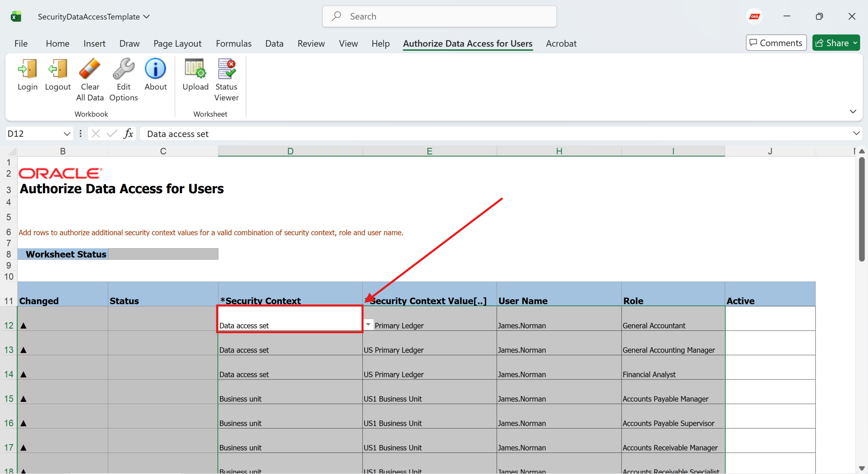This screenshot has height=474, width=868.
Task: Select the General Accounting Manager cell
Action: click(x=673, y=343)
